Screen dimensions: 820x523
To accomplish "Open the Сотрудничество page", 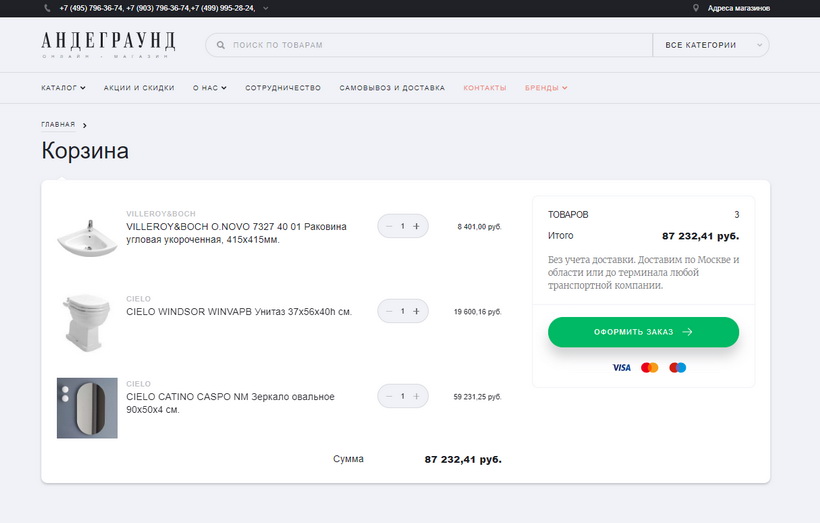I will pyautogui.click(x=283, y=88).
